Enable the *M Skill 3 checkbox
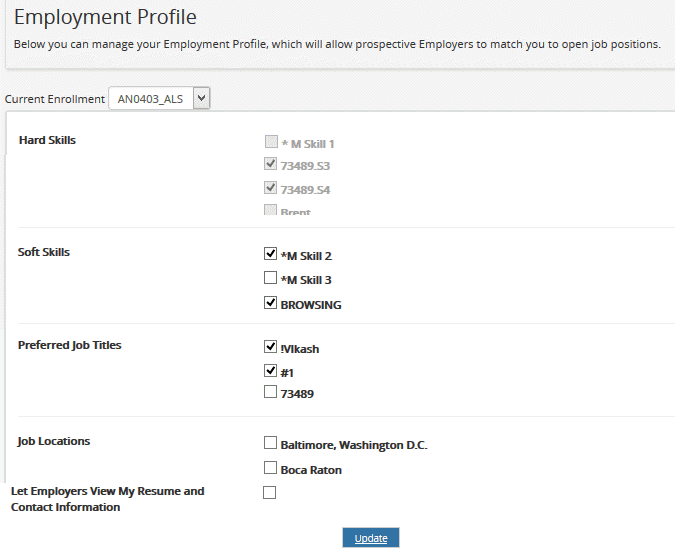This screenshot has width=675, height=560. coord(270,278)
